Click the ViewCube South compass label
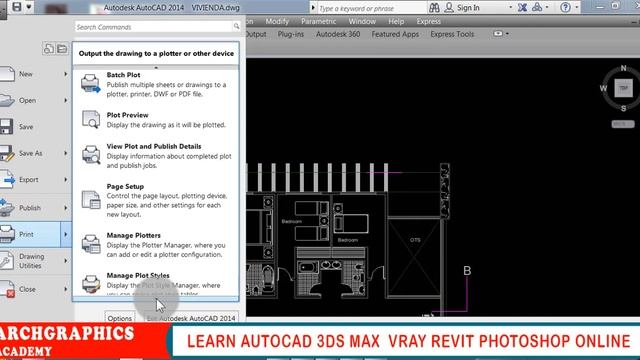The width and height of the screenshot is (640, 360). point(623,108)
